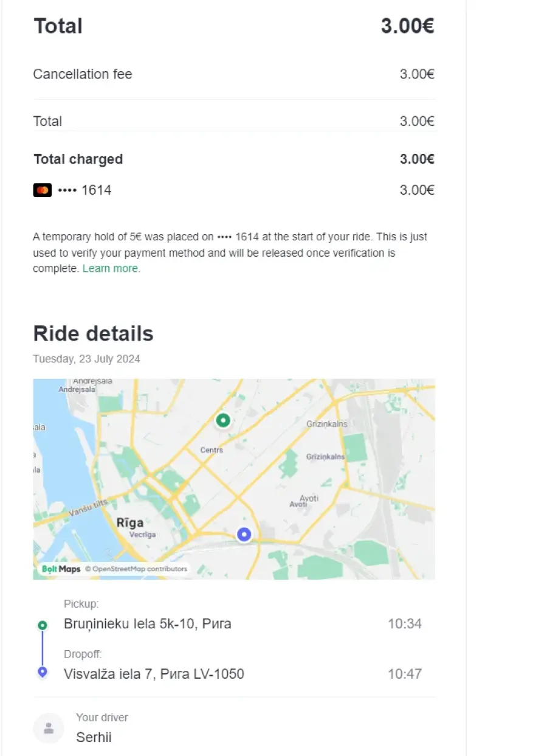547x756 pixels.
Task: Open the Learn more link
Action: [111, 268]
